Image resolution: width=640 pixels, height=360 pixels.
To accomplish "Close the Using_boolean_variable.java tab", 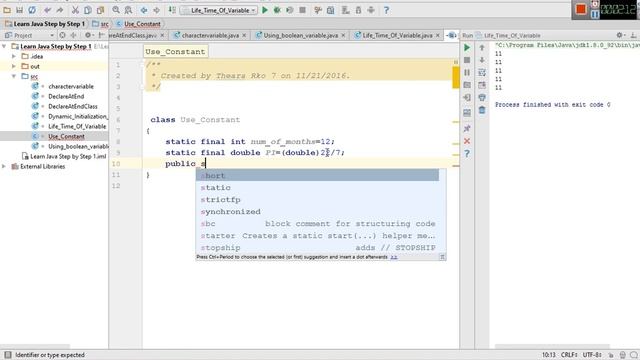I will tap(343, 36).
